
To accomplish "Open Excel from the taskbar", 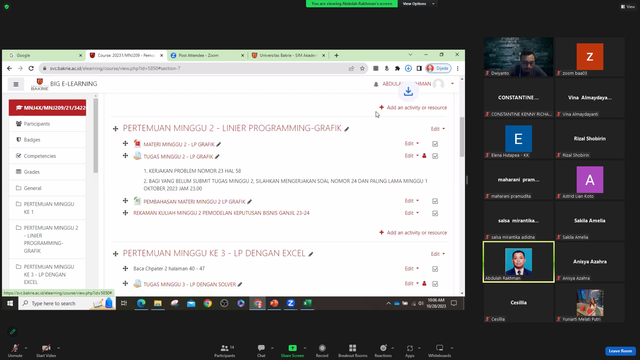I will [x=307, y=303].
